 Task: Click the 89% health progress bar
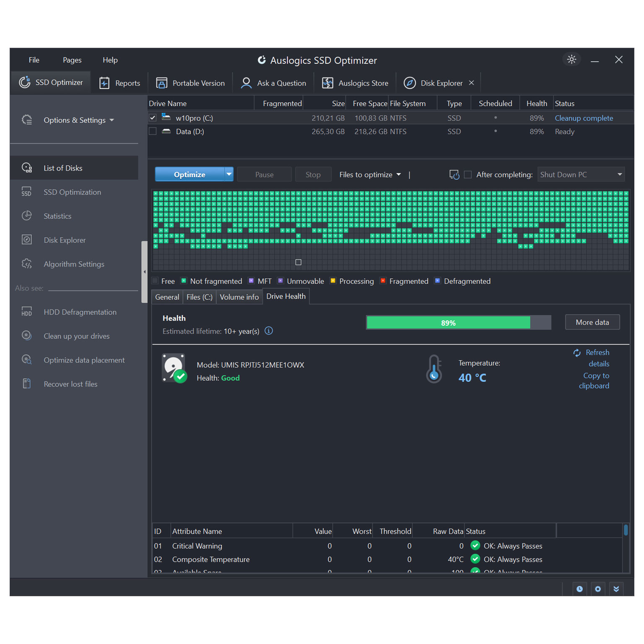458,322
